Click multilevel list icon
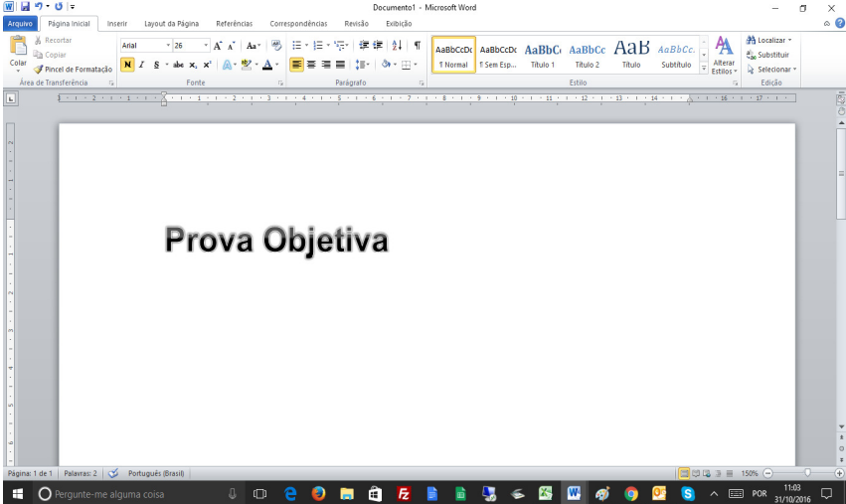 339,46
